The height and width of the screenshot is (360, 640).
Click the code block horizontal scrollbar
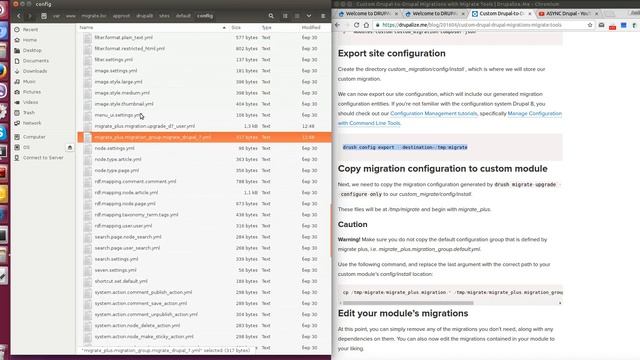coord(408,303)
